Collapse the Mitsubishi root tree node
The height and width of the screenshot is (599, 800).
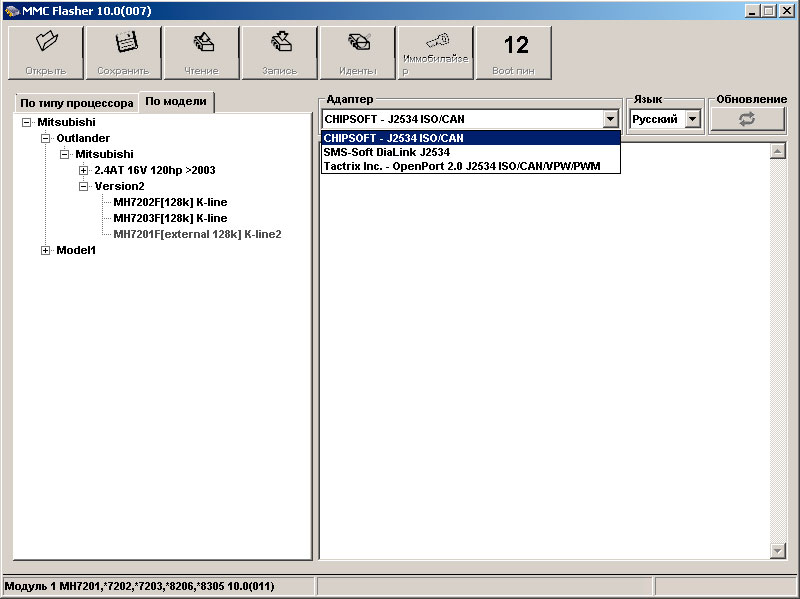[26, 122]
